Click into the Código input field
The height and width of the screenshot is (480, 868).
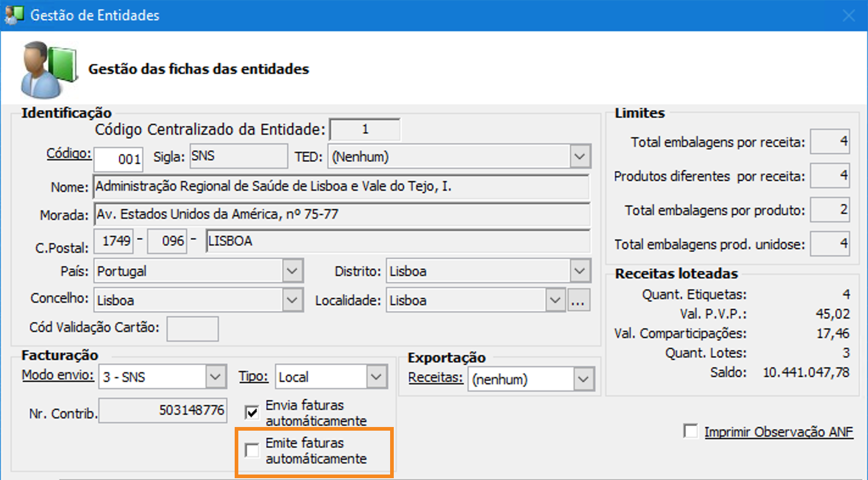(x=119, y=160)
